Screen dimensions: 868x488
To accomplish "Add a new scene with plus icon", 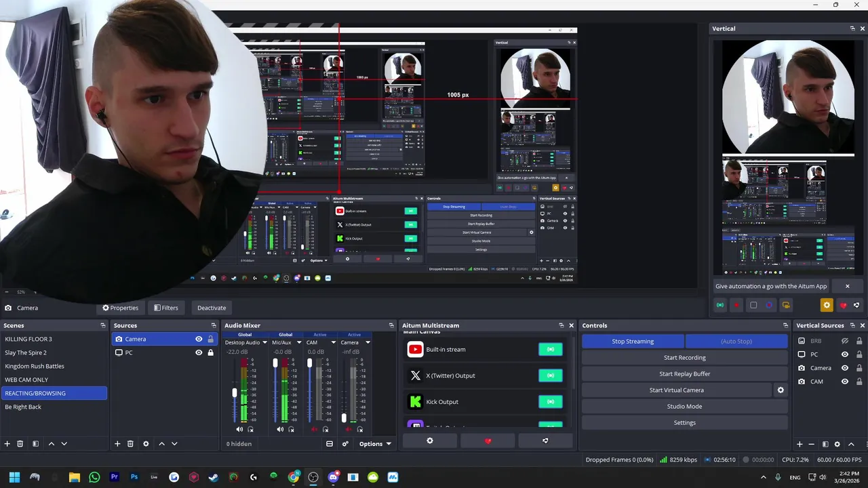I will [x=7, y=444].
